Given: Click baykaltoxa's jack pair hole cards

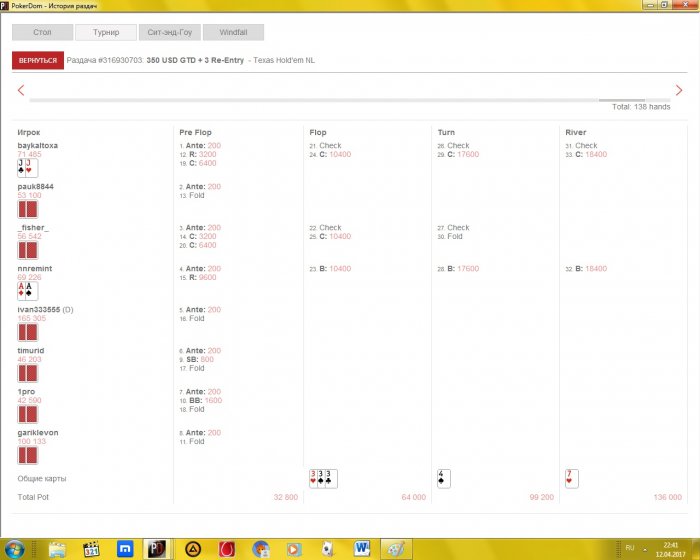Looking at the screenshot, I should (28, 168).
